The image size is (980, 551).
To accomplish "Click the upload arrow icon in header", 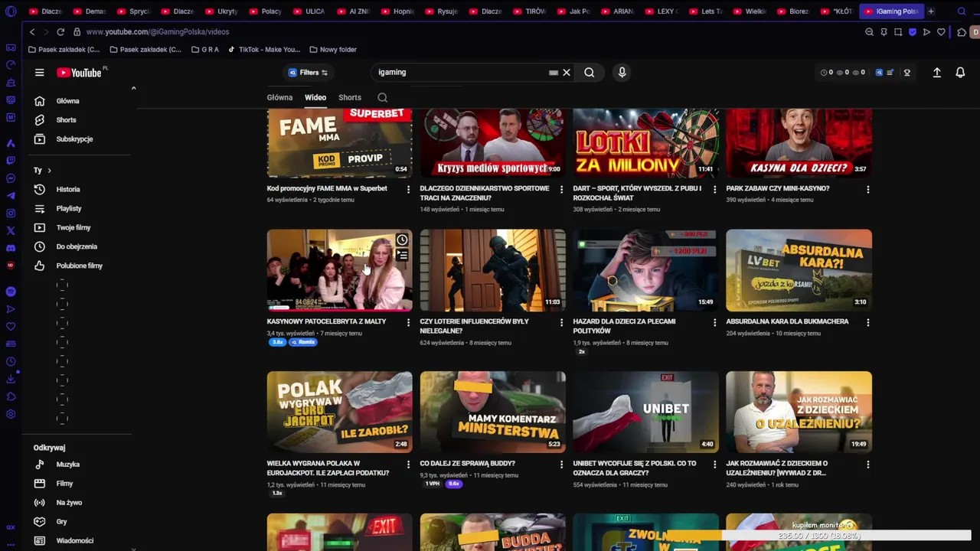I will pos(936,73).
